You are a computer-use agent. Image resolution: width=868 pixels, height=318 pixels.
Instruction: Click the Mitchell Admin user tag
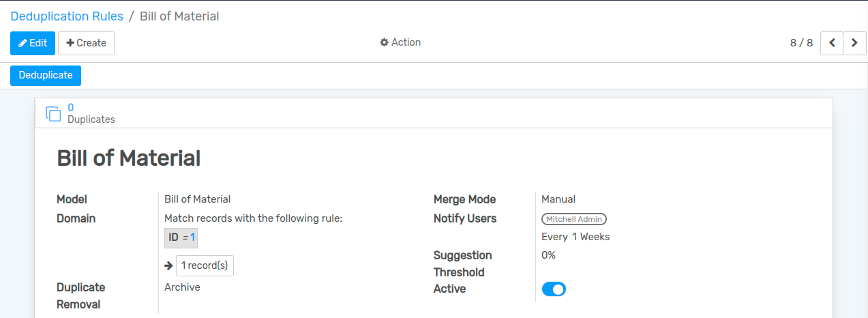click(573, 219)
